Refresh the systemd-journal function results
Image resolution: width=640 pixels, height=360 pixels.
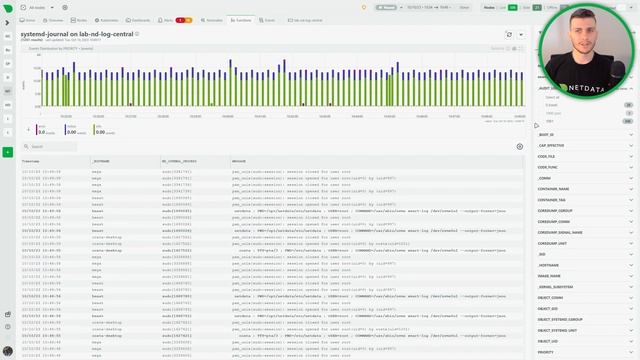[x=509, y=35]
